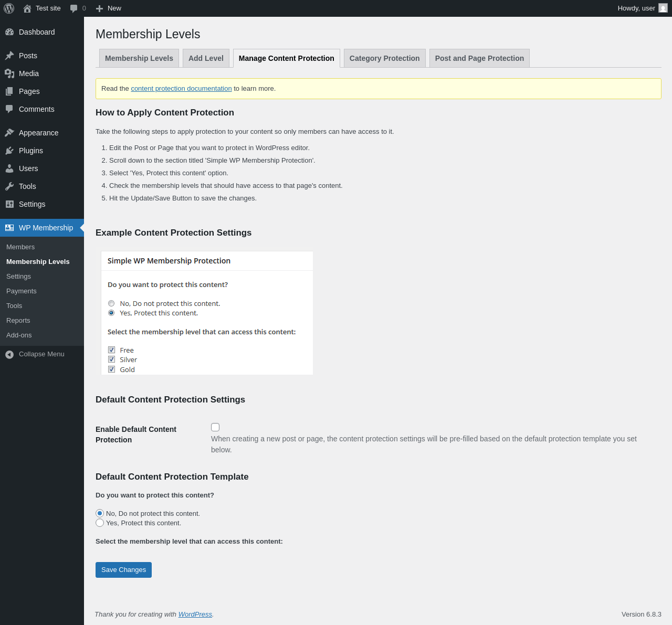This screenshot has width=672, height=625.
Task: Click the Settings sliders icon in sidebar
Action: (9, 204)
